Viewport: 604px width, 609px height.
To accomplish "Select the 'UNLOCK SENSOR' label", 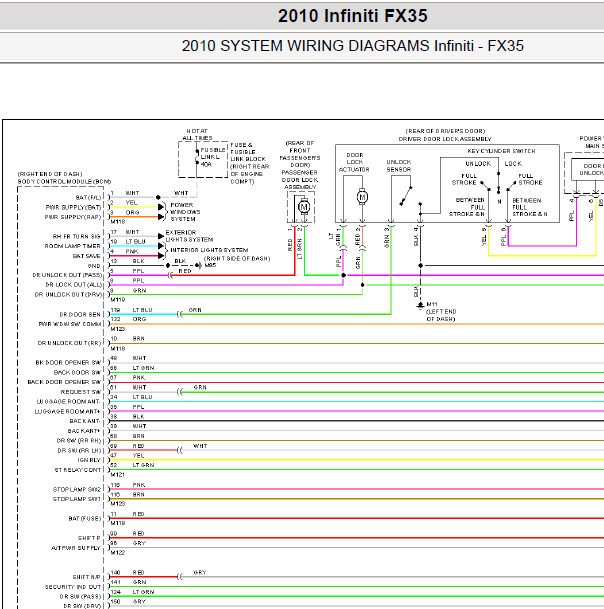I will pyautogui.click(x=399, y=165).
